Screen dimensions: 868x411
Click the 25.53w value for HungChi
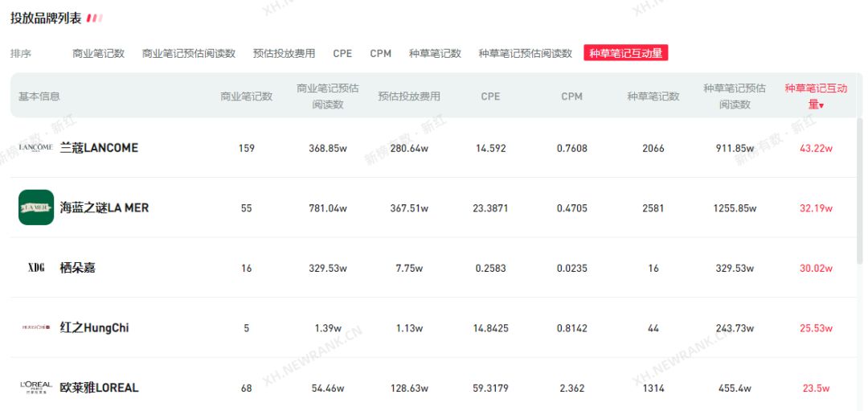[x=816, y=328]
